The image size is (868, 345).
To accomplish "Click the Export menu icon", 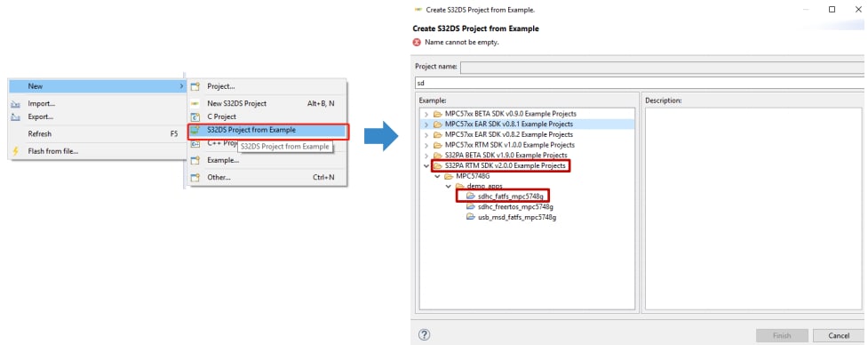I will tap(16, 117).
